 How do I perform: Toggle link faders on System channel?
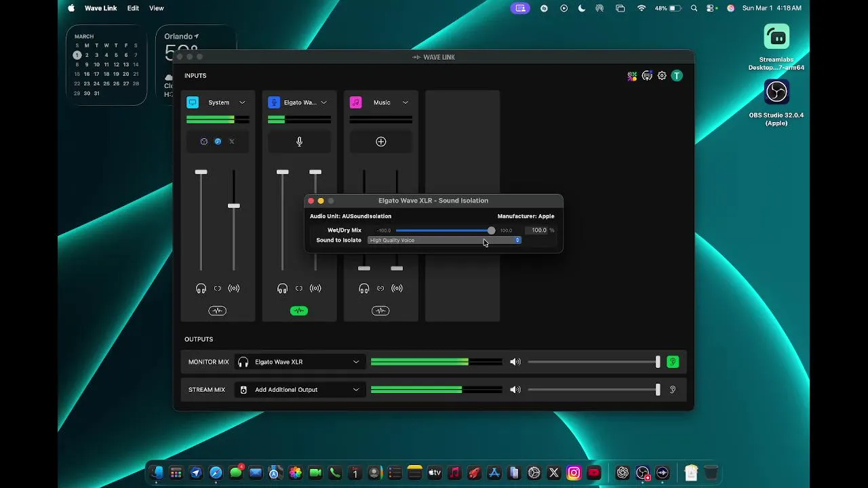[x=218, y=289]
